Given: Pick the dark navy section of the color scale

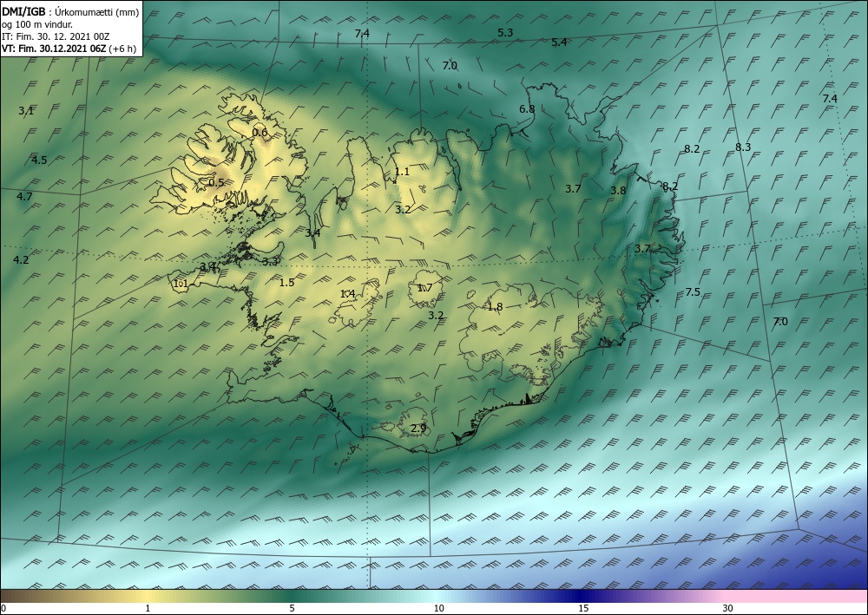Looking at the screenshot, I should tap(582, 597).
